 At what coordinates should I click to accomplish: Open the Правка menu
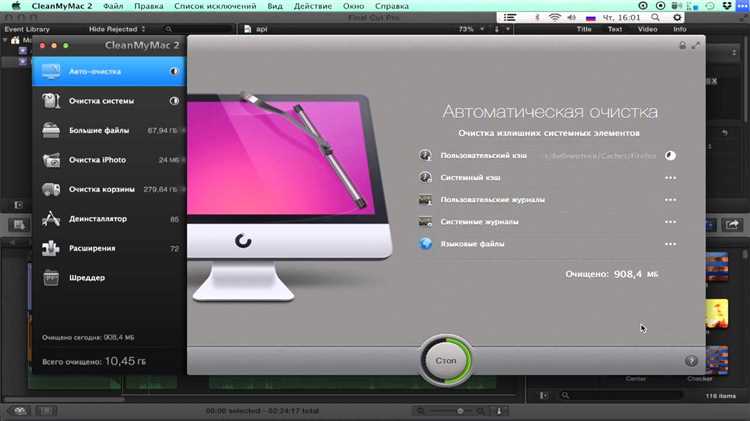click(x=148, y=6)
